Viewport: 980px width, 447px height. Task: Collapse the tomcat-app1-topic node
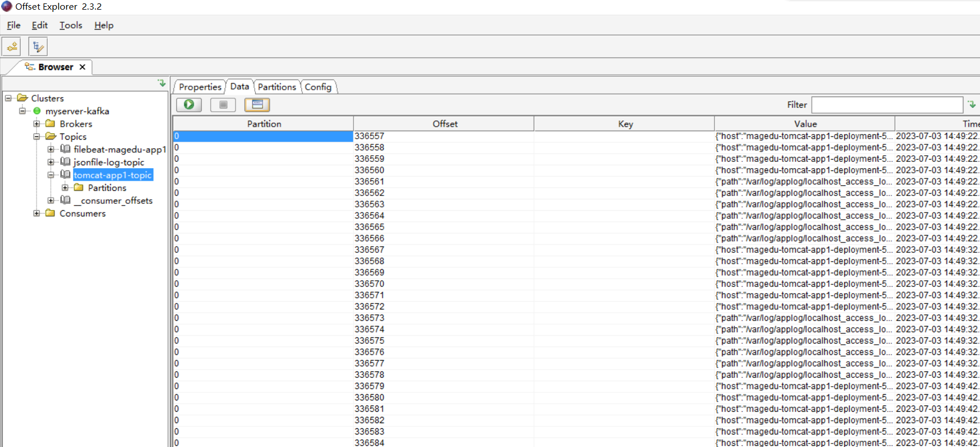51,175
